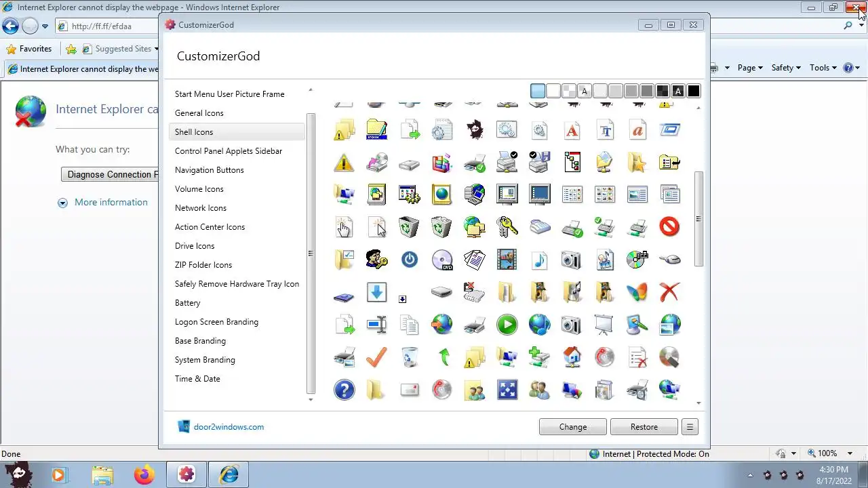Select the standalone yellow warning triangle icon

coord(344,162)
